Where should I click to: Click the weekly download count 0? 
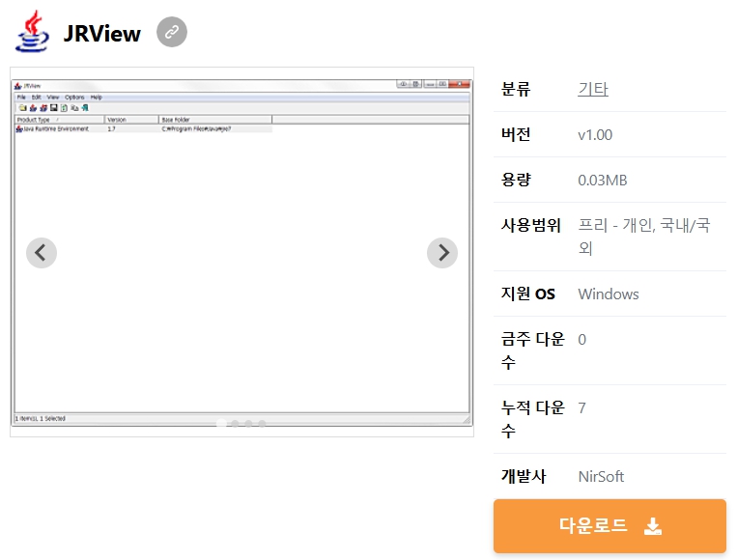581,340
